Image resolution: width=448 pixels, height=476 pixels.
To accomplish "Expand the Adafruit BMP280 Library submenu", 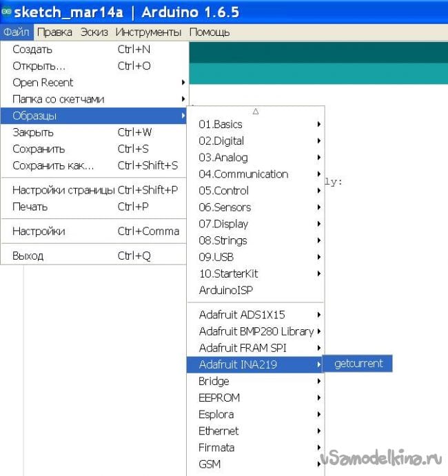I will click(x=255, y=331).
